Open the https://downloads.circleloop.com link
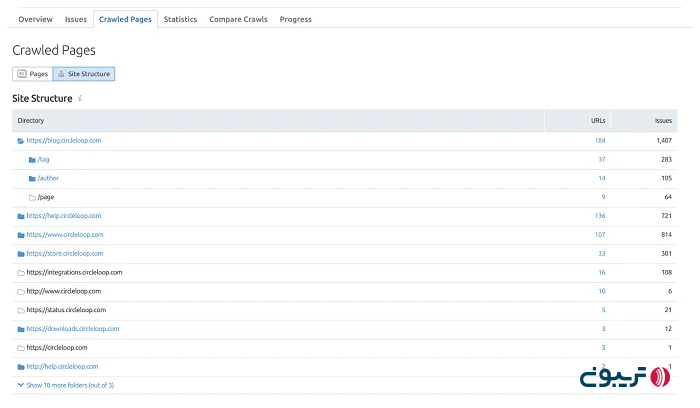This screenshot has height=408, width=700. click(x=73, y=329)
